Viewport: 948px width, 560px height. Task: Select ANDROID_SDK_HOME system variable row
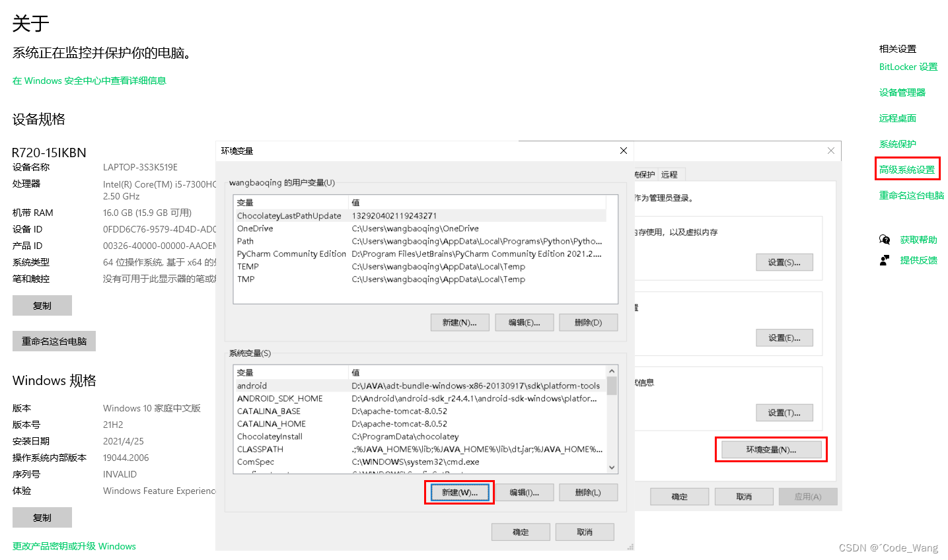420,398
